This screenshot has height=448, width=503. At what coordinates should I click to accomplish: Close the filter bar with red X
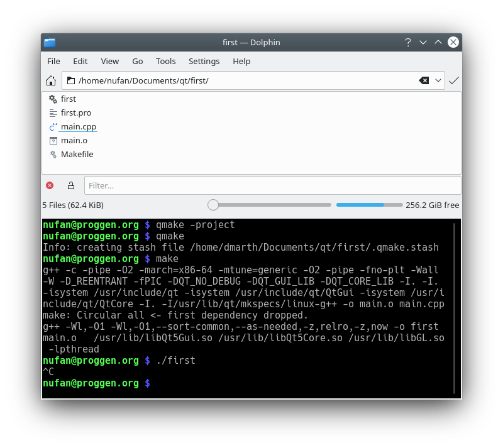[50, 185]
